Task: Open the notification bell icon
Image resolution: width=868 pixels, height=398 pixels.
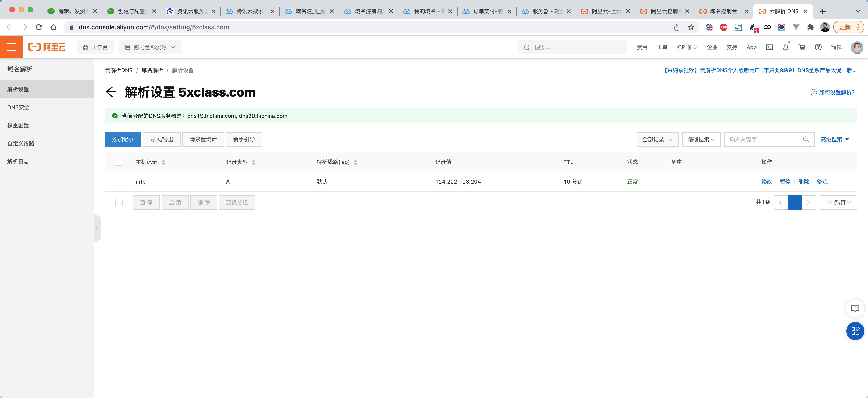Action: (x=785, y=47)
